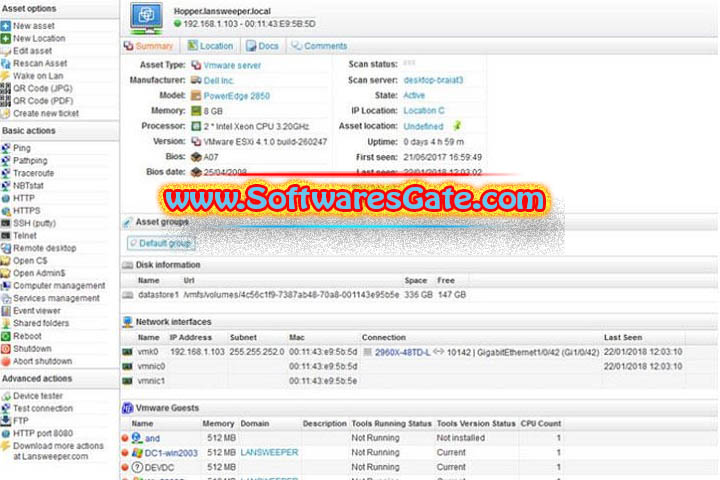Click the Remote desktop icon
This screenshot has width=720, height=480.
click(6, 248)
